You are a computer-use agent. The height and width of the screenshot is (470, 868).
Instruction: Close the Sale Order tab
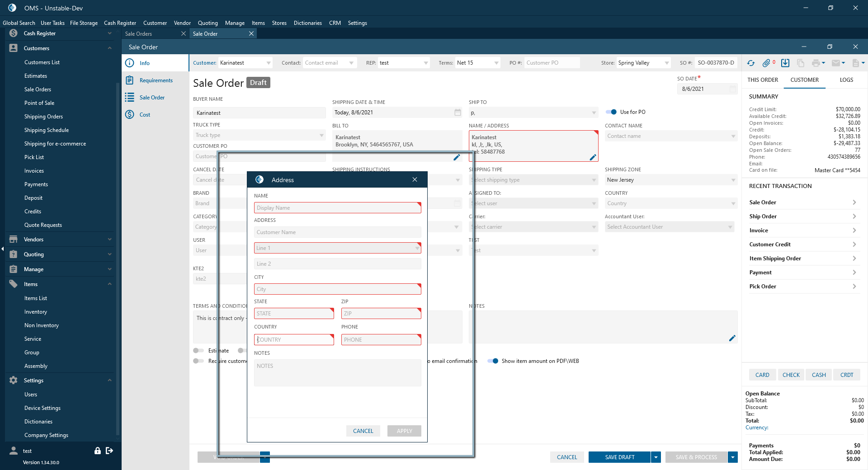(251, 34)
